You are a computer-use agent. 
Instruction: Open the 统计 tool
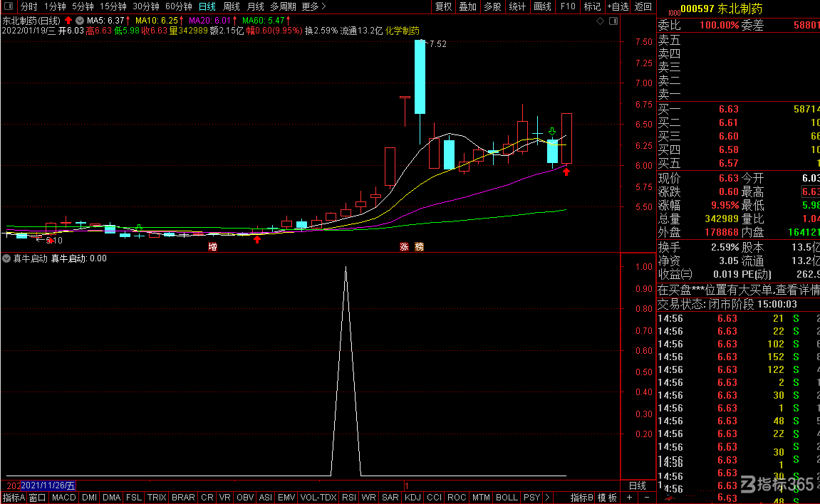tap(517, 6)
